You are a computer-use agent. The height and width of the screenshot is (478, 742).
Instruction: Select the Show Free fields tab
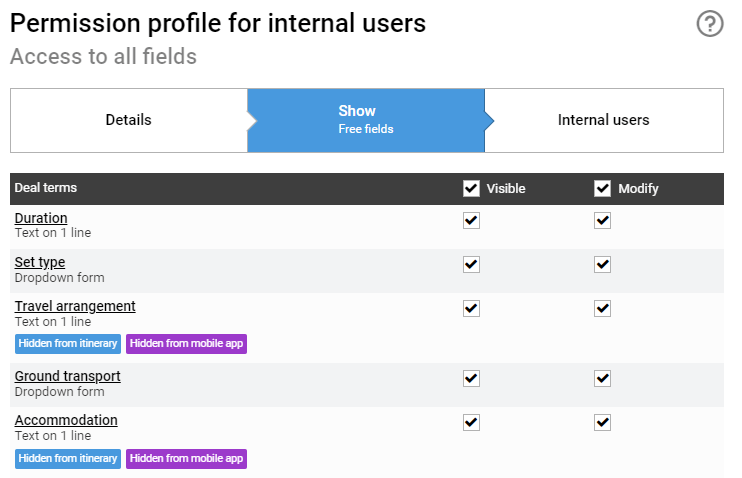(x=366, y=120)
